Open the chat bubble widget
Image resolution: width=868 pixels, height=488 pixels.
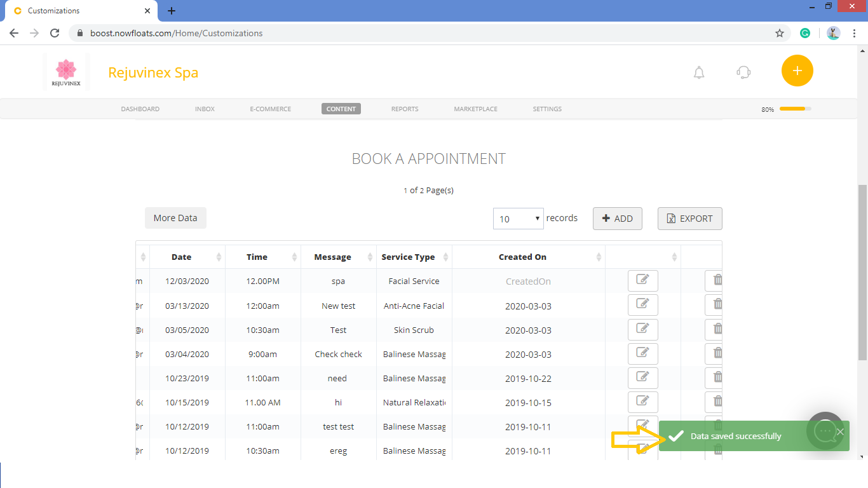point(825,431)
